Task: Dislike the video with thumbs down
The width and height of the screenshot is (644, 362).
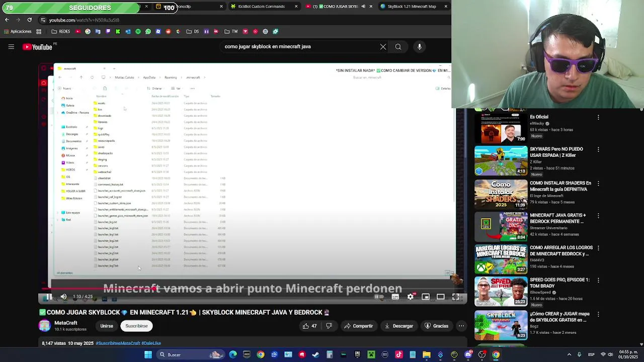Action: (x=329, y=326)
